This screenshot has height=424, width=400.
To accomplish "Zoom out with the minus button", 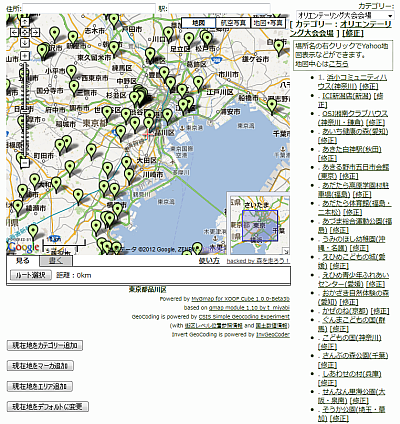I will coord(25,163).
